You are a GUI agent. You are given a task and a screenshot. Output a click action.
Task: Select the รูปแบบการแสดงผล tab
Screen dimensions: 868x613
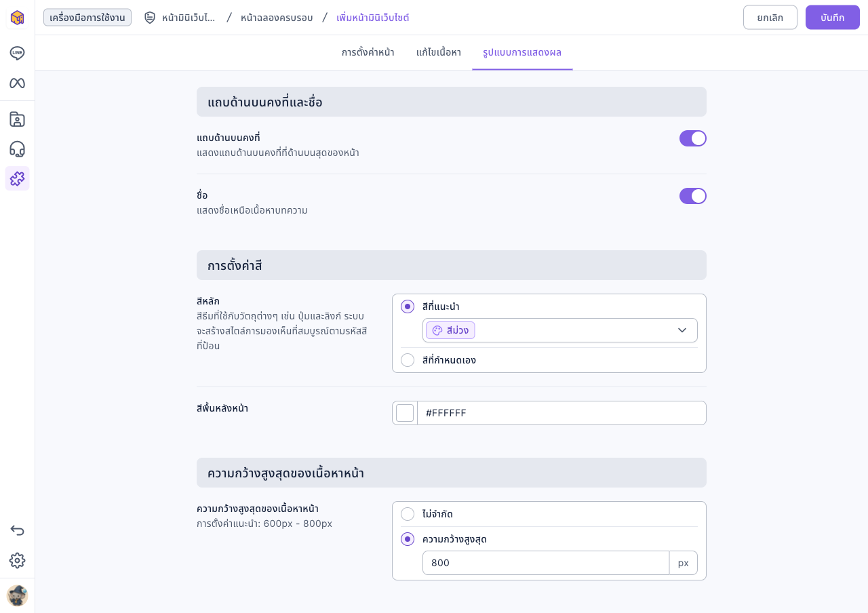(522, 52)
